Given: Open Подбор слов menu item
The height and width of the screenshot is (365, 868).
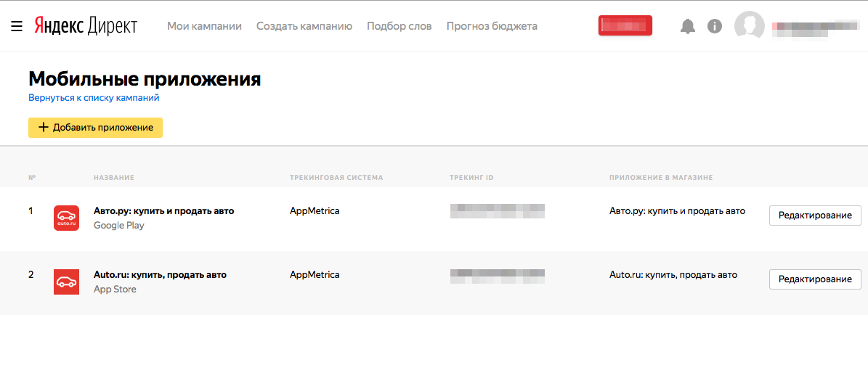Looking at the screenshot, I should point(399,26).
